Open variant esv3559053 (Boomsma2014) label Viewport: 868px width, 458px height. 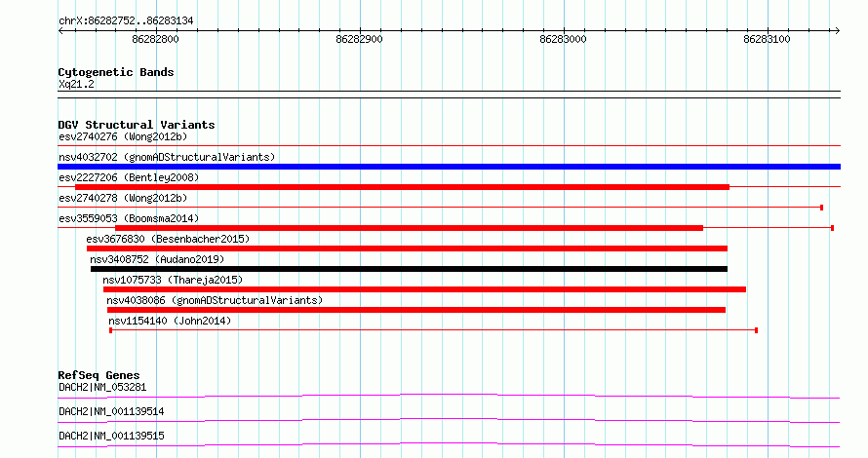point(129,218)
